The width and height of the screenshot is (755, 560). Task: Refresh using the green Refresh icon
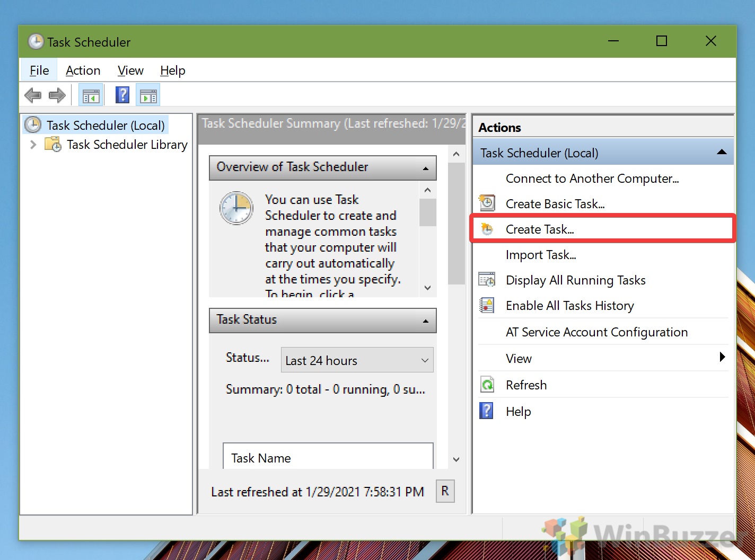(x=486, y=385)
